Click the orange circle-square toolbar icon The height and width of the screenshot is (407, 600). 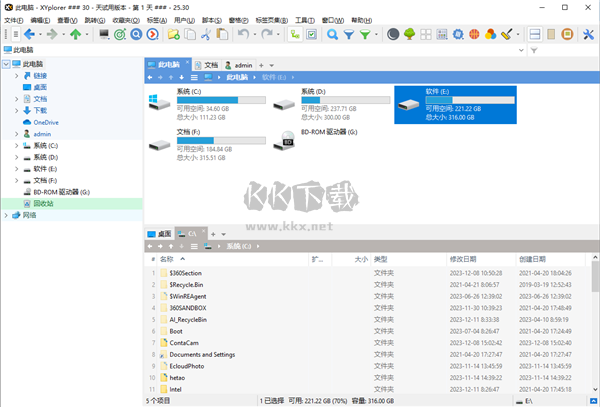click(x=567, y=34)
